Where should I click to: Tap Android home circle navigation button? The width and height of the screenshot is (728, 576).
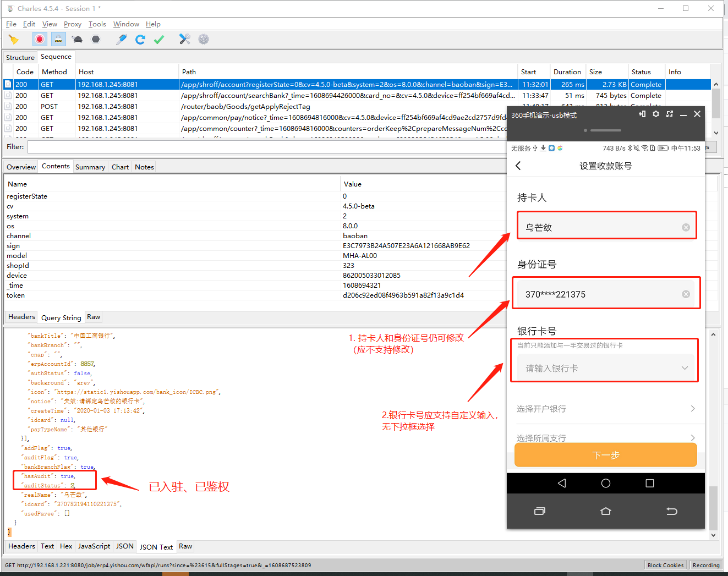click(x=606, y=483)
